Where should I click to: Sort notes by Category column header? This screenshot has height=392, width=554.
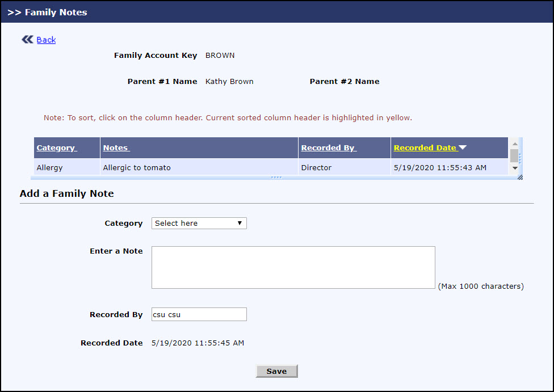click(x=56, y=147)
